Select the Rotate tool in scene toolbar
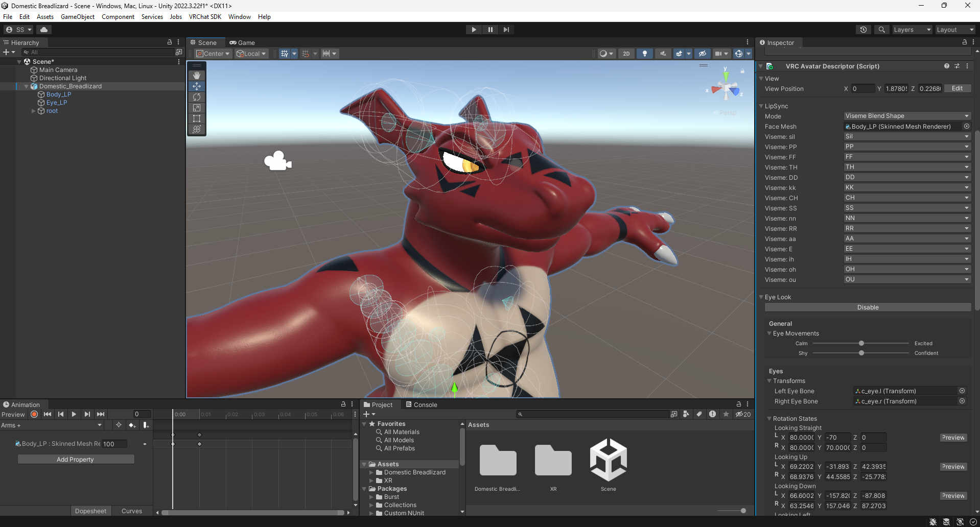 pos(197,97)
